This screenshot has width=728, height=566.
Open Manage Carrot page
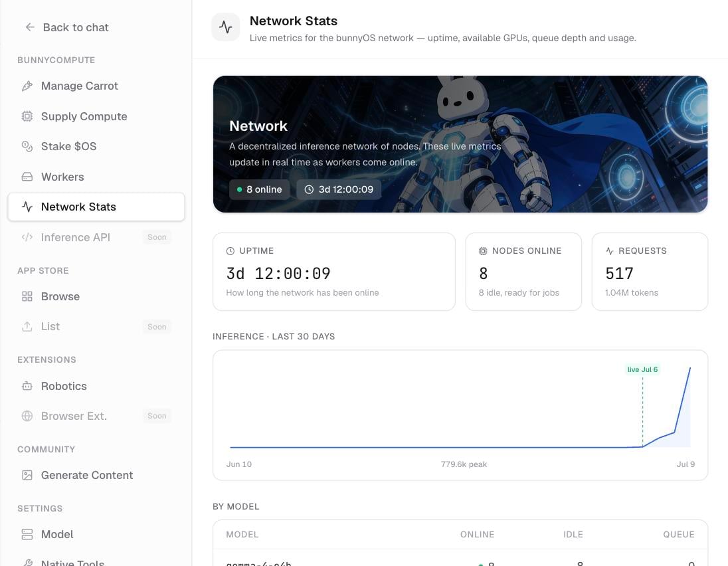pyautogui.click(x=96, y=86)
